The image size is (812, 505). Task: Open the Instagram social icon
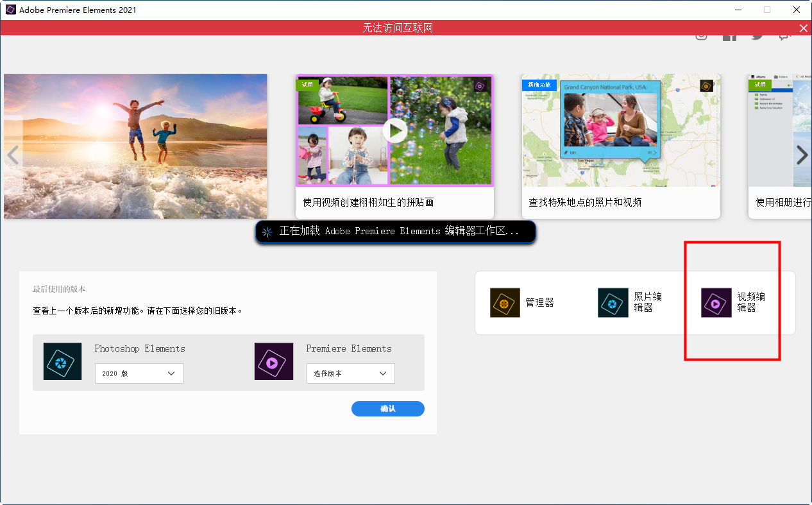point(702,36)
